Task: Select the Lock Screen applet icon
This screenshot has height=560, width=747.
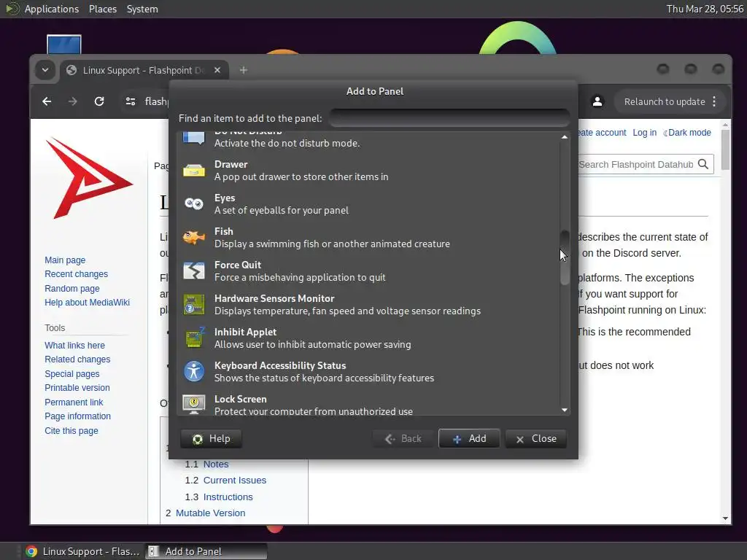Action: 194,404
